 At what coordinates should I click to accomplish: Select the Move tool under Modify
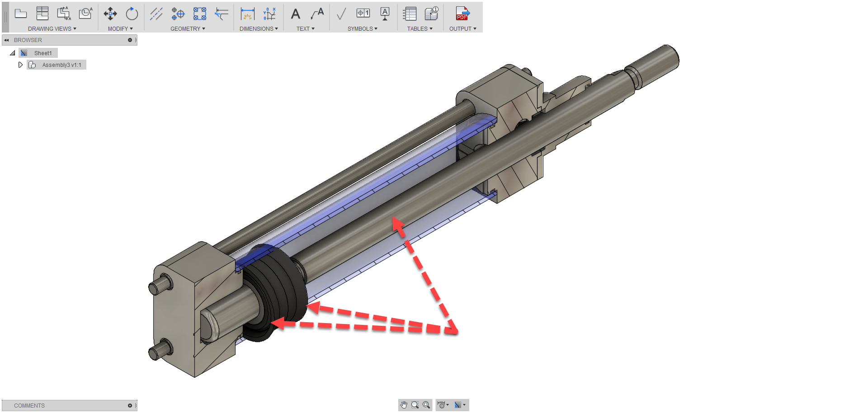point(110,14)
